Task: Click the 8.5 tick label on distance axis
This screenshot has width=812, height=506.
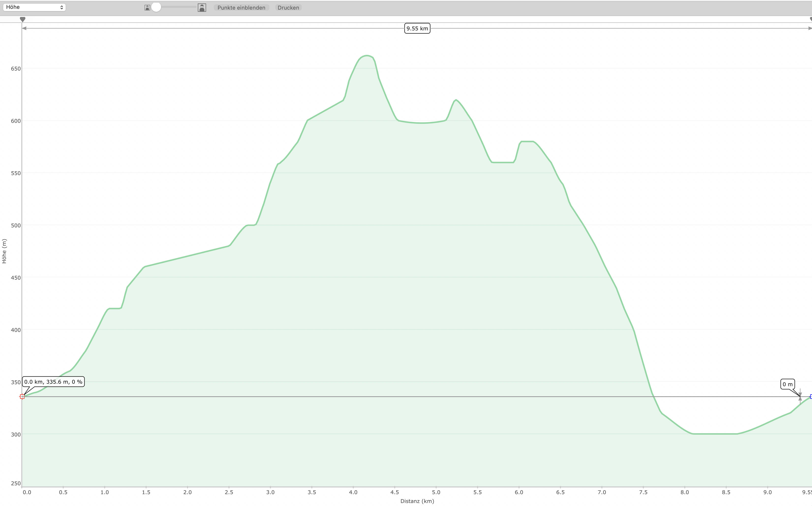Action: coord(726,492)
